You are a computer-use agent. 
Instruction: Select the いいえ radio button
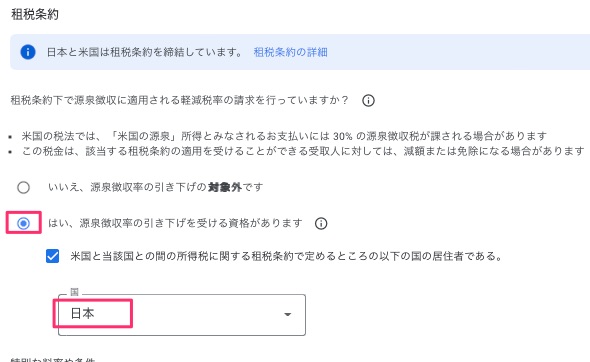tap(23, 187)
